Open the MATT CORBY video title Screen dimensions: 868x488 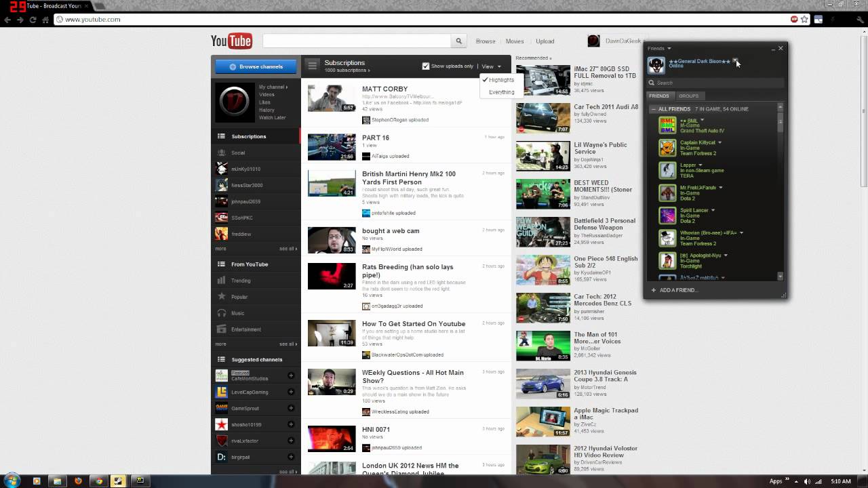[385, 89]
